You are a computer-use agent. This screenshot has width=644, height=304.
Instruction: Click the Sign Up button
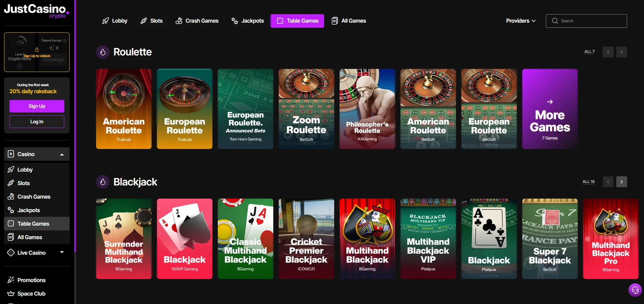coord(36,106)
